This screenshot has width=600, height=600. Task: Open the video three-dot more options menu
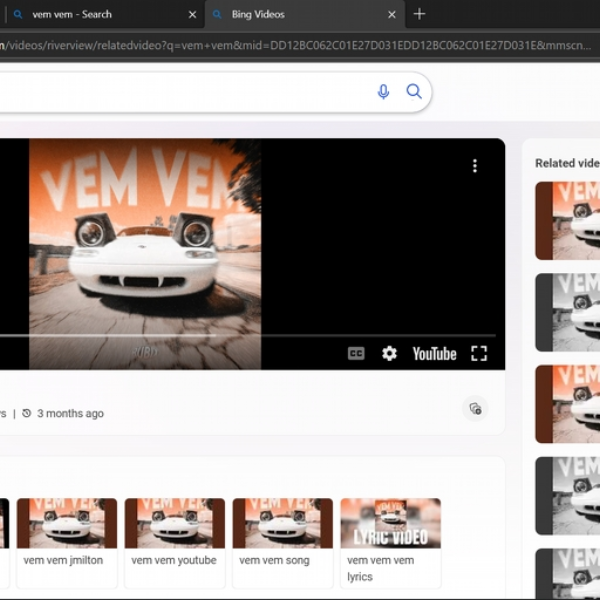[475, 166]
